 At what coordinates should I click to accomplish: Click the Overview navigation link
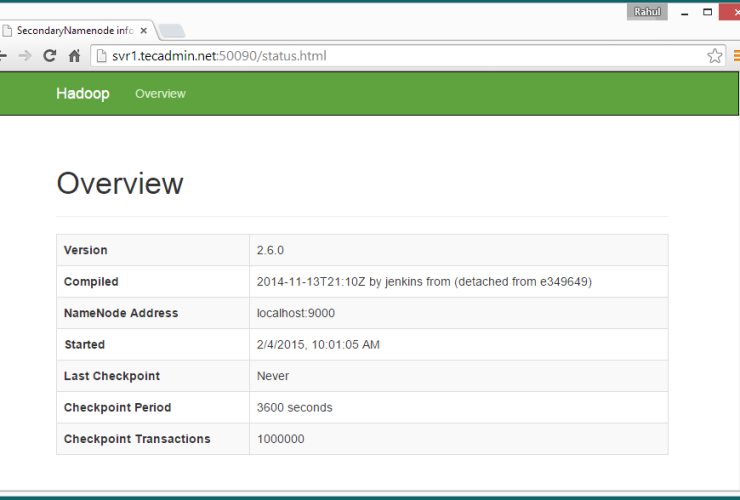(160, 94)
